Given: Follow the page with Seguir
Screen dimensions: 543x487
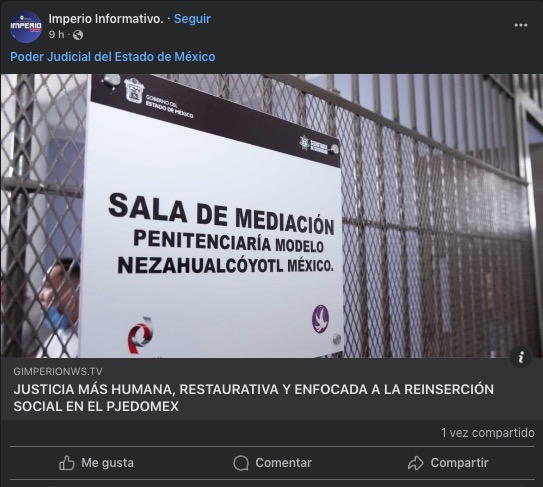Looking at the screenshot, I should [x=192, y=19].
